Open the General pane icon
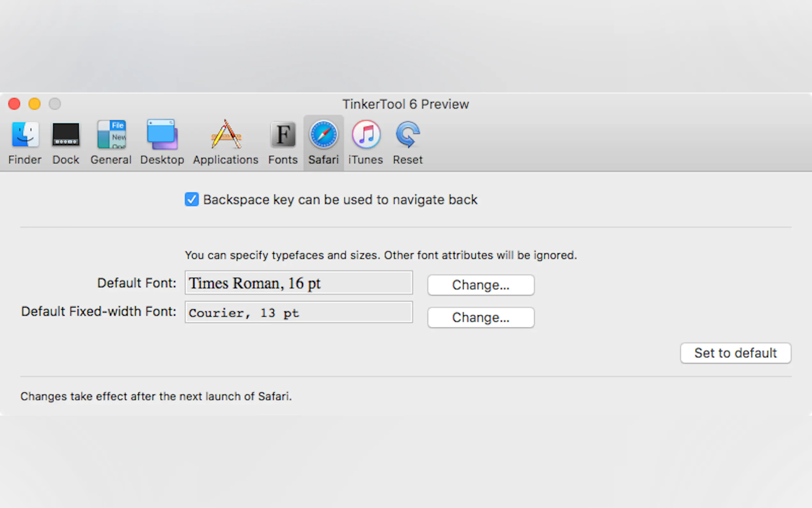This screenshot has height=508, width=812. pyautogui.click(x=111, y=135)
